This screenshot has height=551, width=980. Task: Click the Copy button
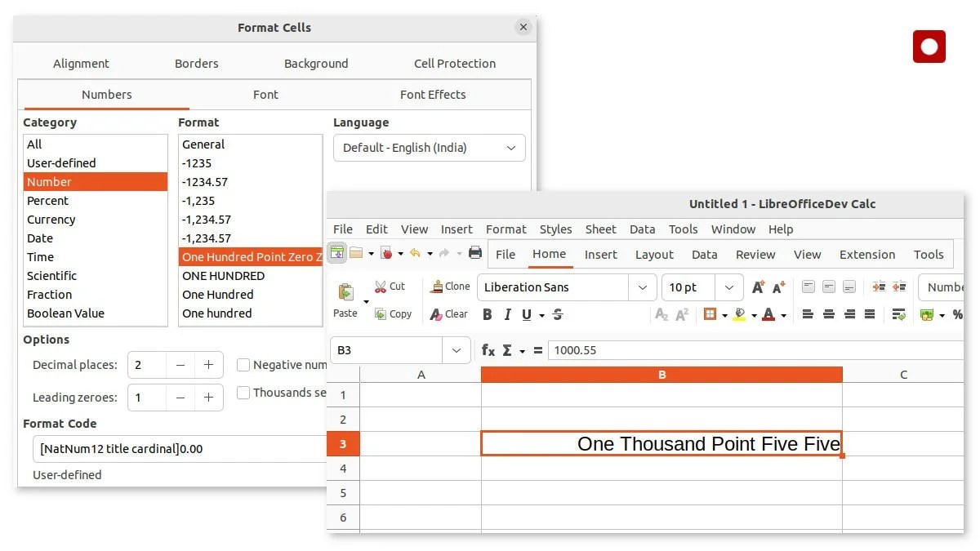tap(394, 313)
